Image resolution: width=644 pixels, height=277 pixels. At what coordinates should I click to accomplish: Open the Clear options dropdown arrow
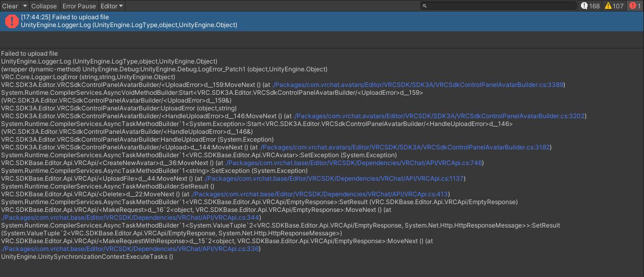coord(25,6)
